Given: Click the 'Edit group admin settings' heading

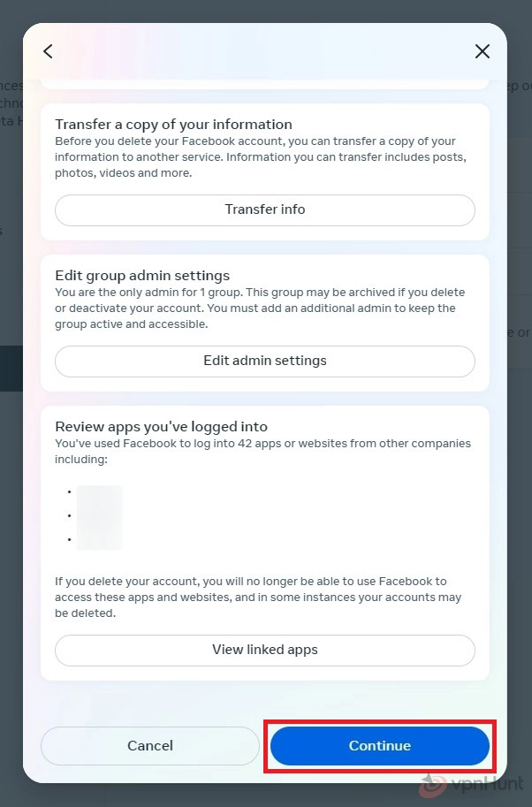Looking at the screenshot, I should pyautogui.click(x=142, y=276).
